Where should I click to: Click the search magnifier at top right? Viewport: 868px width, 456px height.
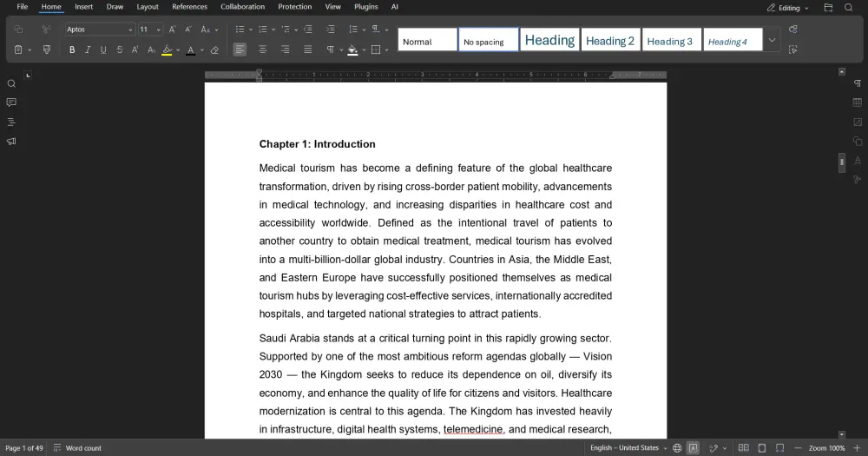[x=849, y=8]
